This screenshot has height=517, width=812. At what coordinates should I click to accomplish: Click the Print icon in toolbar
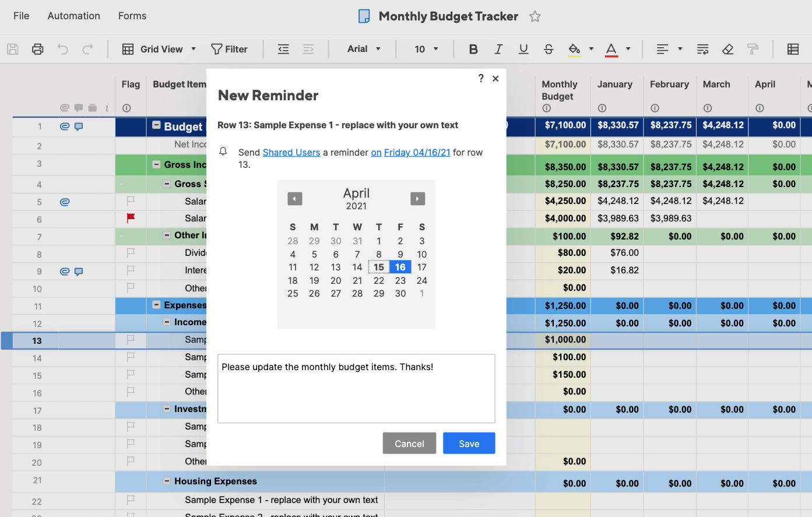(38, 49)
